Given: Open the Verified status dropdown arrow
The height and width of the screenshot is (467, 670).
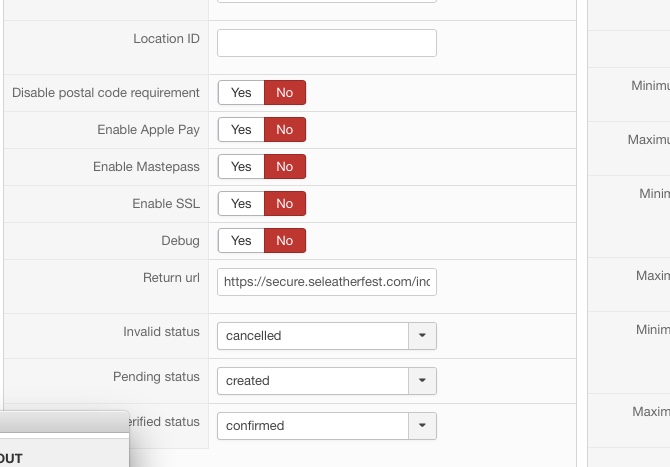Looking at the screenshot, I should click(x=422, y=426).
